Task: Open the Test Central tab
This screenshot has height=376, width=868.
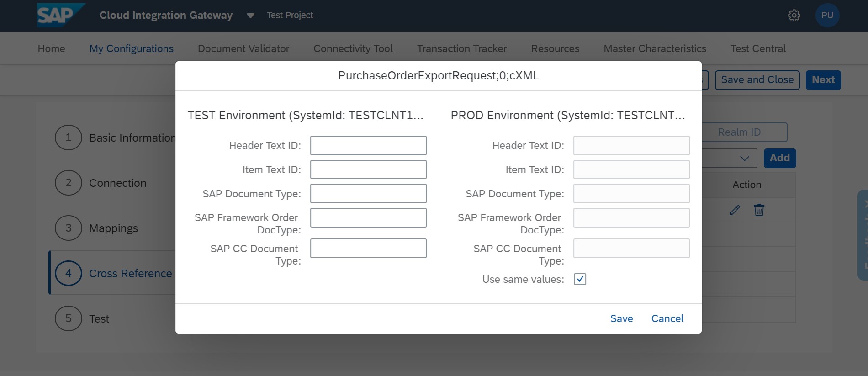Action: 758,48
